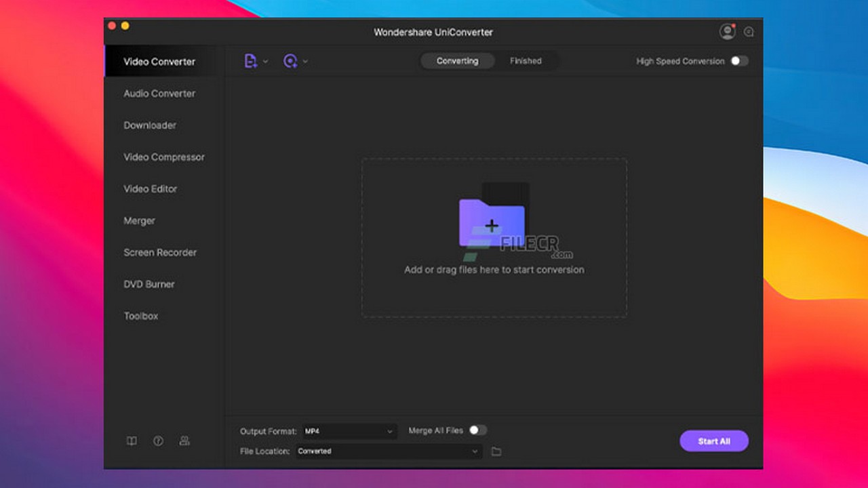
Task: Click the Add Files icon
Action: 250,61
